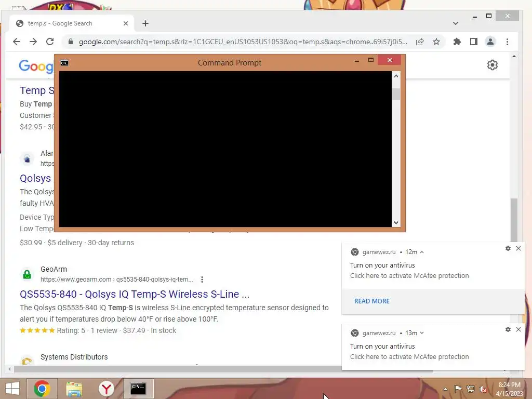The height and width of the screenshot is (399, 532).
Task: Select Command Prompt in the taskbar
Action: point(138,389)
